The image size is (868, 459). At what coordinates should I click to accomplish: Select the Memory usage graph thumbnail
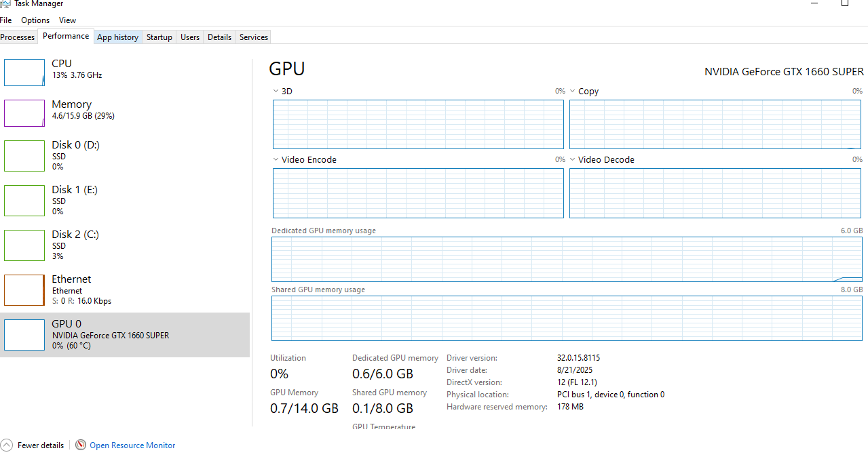pyautogui.click(x=24, y=113)
